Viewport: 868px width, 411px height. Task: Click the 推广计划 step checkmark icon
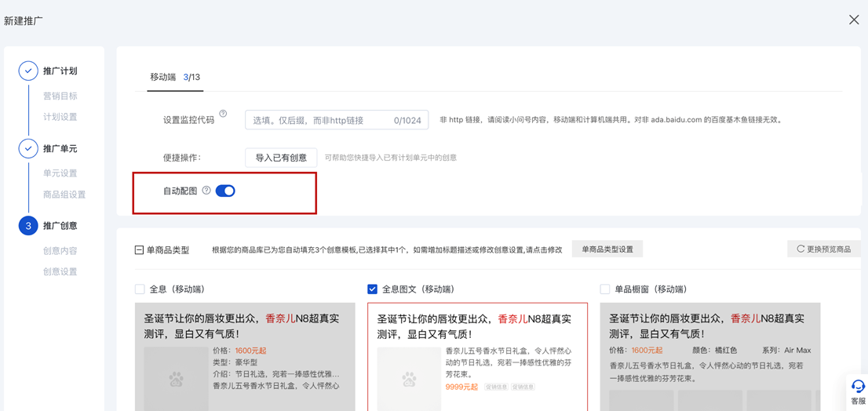tap(27, 71)
